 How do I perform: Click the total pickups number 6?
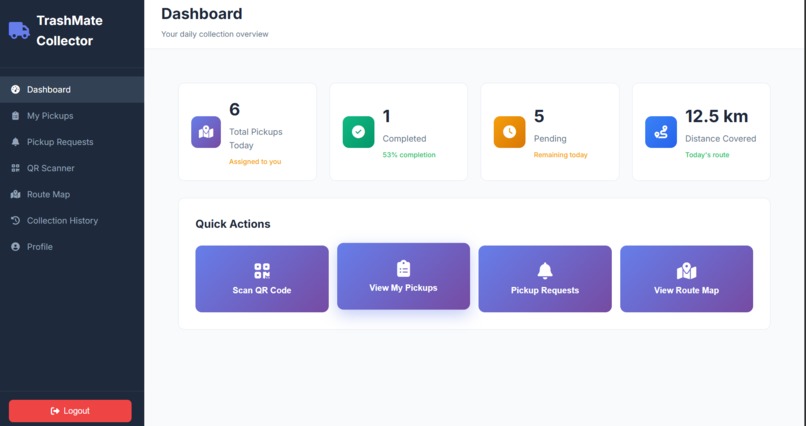[234, 109]
